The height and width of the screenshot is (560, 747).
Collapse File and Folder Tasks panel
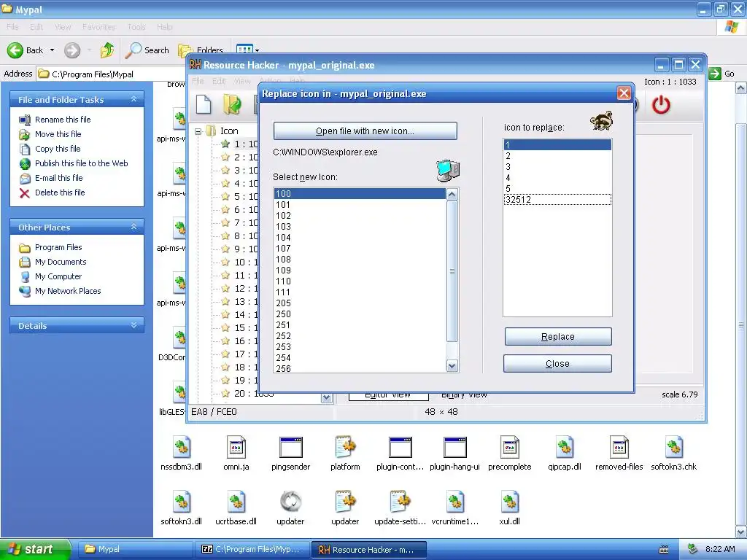point(134,99)
